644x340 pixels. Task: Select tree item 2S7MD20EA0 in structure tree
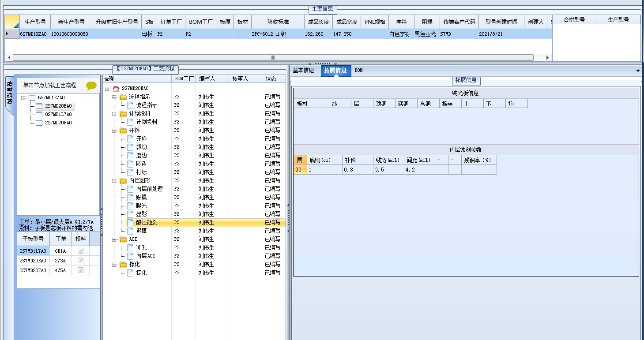pyautogui.click(x=58, y=106)
